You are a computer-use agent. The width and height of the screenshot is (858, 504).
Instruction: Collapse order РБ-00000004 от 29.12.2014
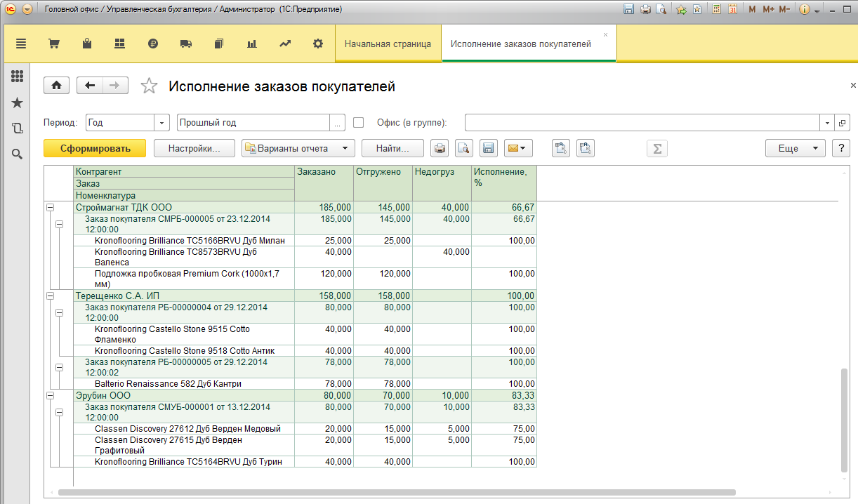[59, 312]
